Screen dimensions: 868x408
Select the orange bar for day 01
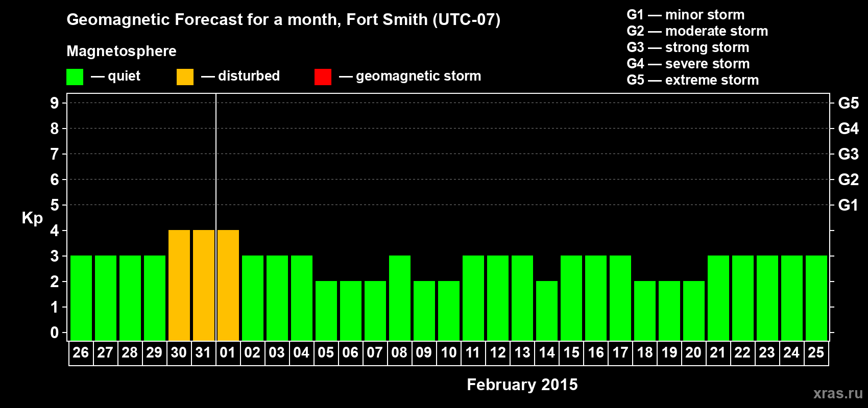pyautogui.click(x=228, y=285)
